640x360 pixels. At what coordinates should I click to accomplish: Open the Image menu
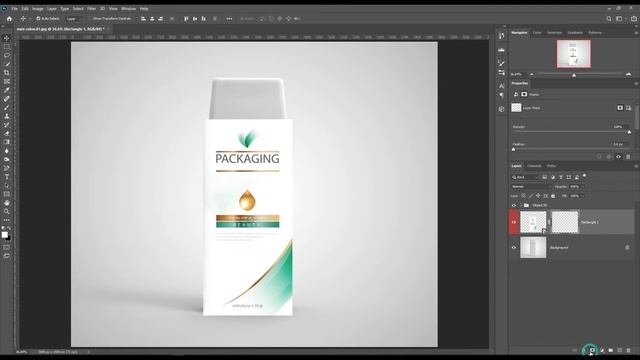38,9
